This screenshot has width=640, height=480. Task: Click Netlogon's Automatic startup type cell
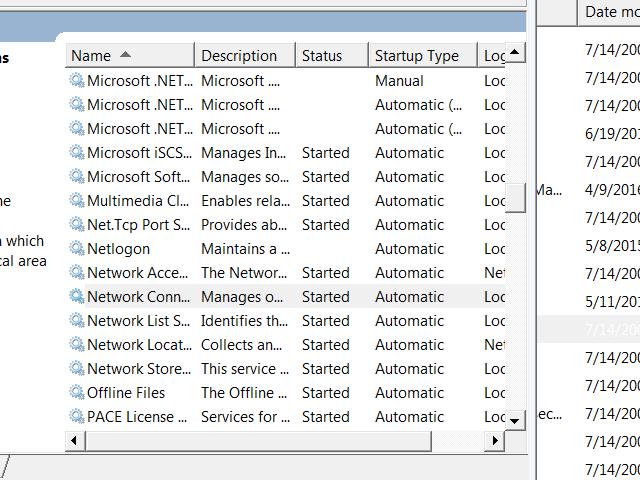[409, 249]
